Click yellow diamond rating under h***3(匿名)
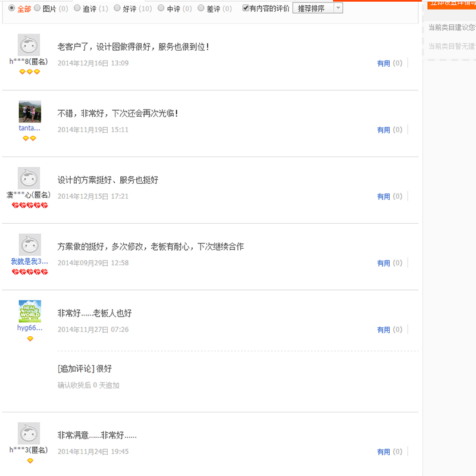The width and height of the screenshot is (476, 476). [x=30, y=461]
